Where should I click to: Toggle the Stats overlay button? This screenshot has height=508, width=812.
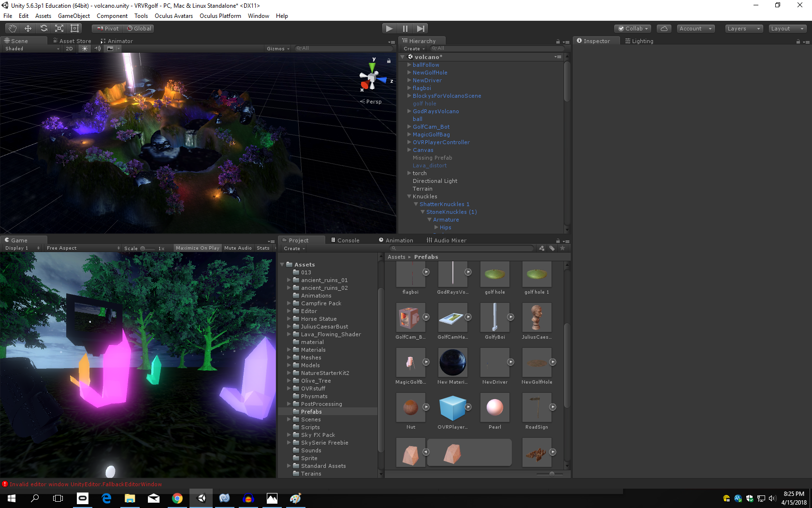coord(263,248)
